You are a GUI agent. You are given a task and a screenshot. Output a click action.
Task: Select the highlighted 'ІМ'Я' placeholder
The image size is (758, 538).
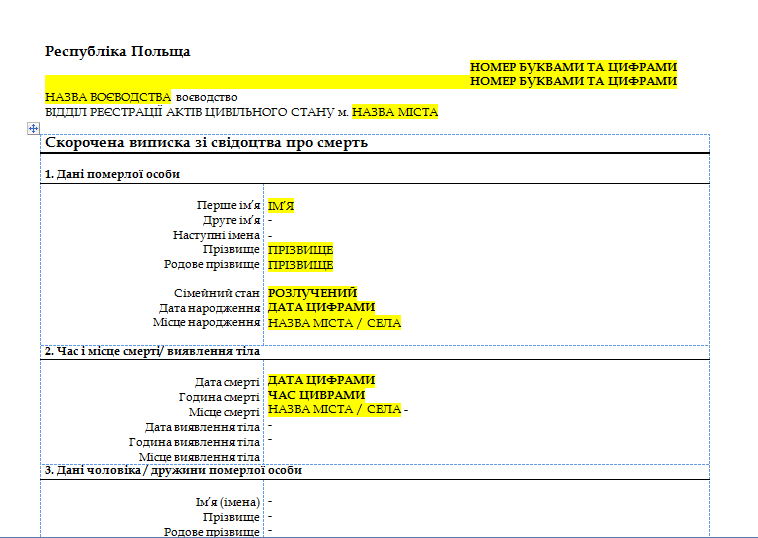[281, 206]
